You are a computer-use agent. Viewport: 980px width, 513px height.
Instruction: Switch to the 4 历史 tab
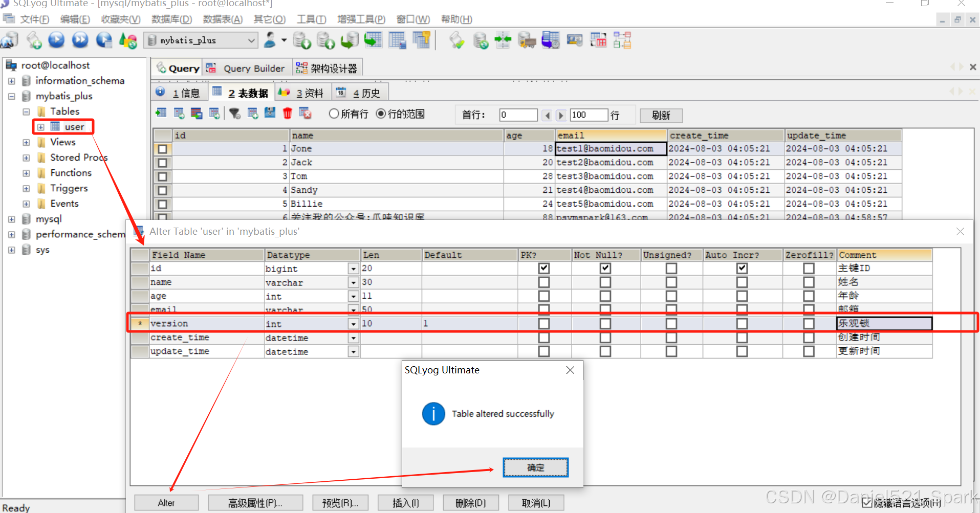[x=359, y=93]
